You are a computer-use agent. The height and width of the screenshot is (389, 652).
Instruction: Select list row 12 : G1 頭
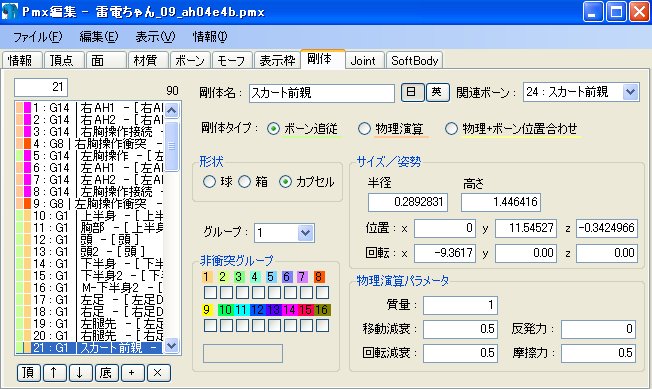(90, 240)
